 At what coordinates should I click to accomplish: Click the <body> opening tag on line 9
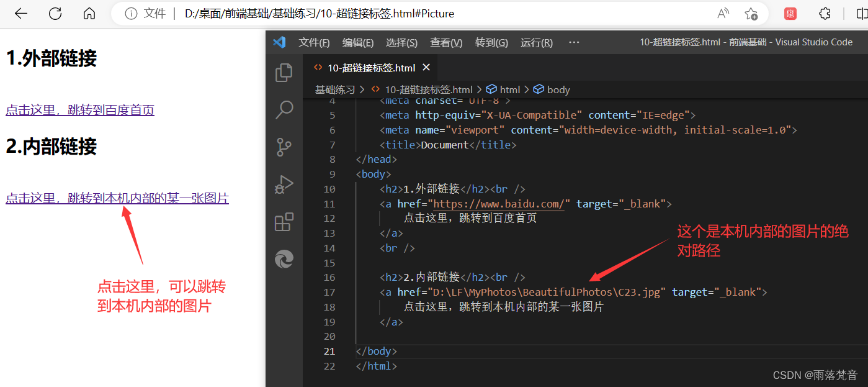(374, 174)
